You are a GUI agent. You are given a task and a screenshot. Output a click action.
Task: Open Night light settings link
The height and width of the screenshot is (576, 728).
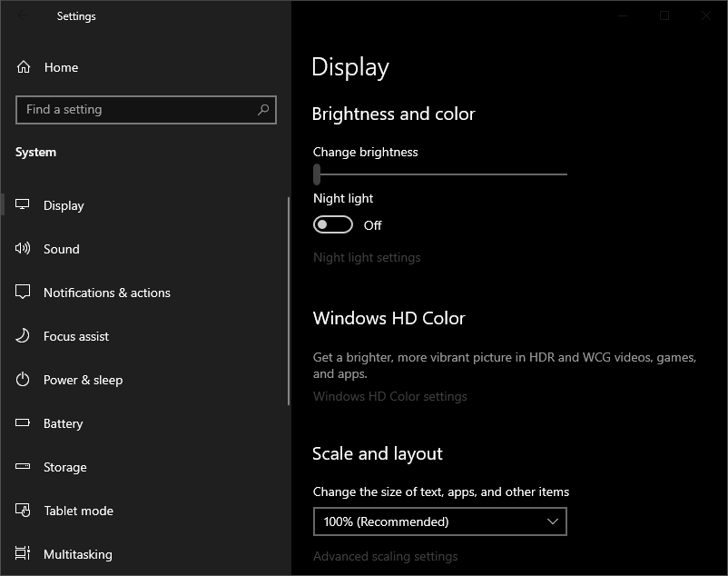tap(367, 257)
